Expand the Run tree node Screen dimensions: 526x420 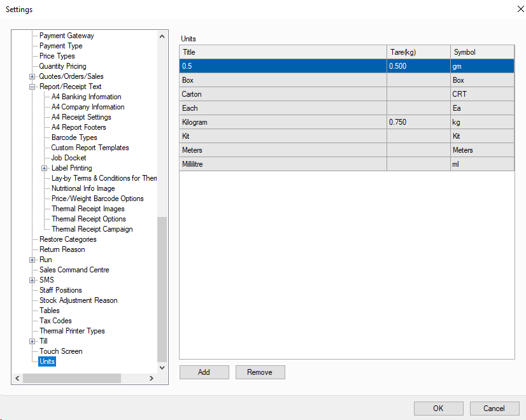32,260
